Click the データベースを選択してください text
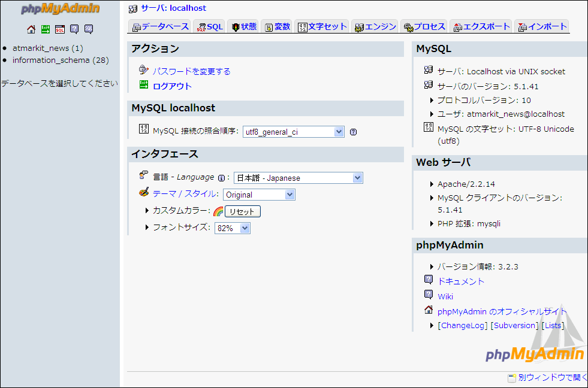 (x=59, y=83)
